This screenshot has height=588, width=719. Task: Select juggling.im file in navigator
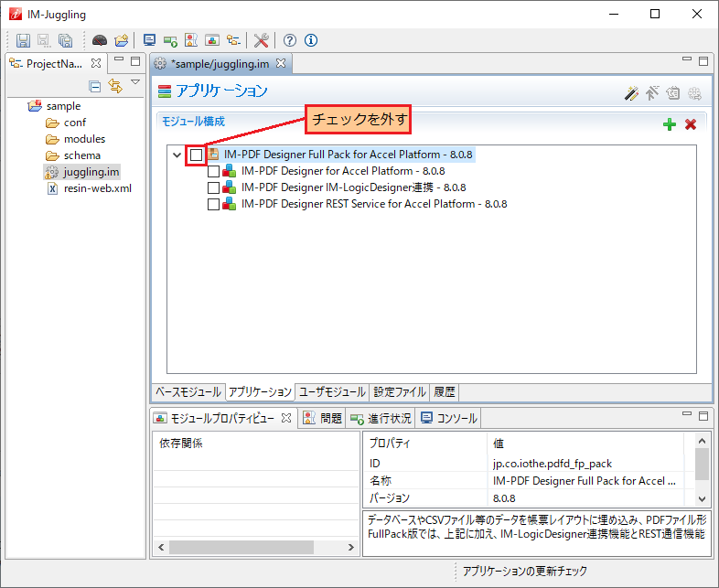tap(91, 172)
